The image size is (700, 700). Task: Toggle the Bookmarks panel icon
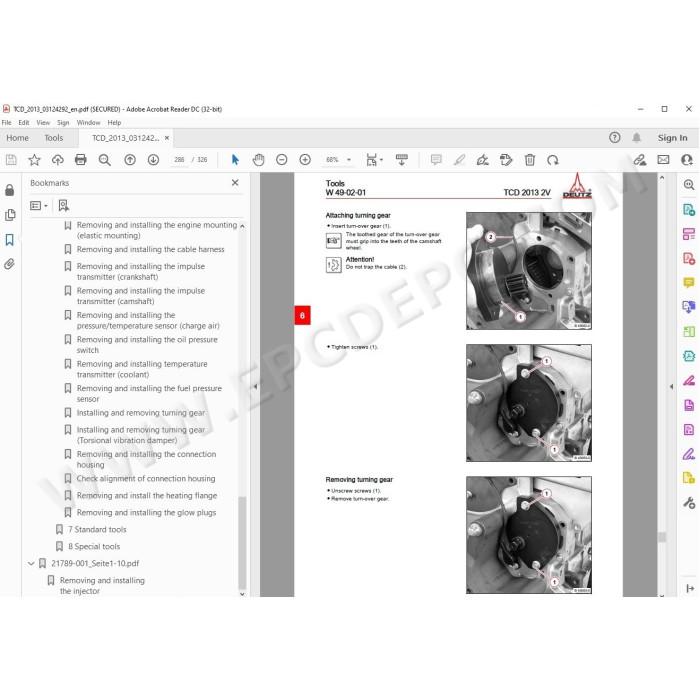10,240
